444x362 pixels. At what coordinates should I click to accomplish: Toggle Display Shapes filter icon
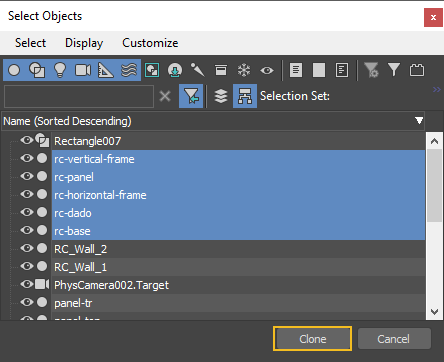(37, 70)
